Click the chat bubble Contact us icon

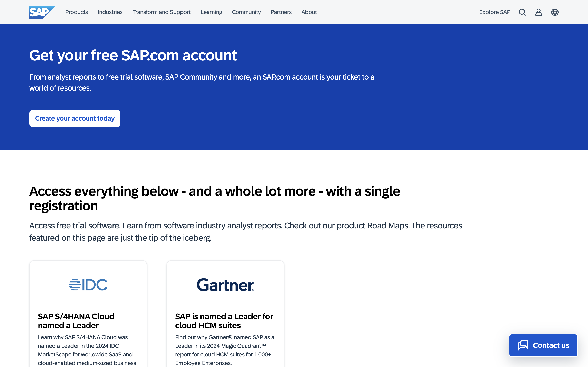click(x=523, y=345)
